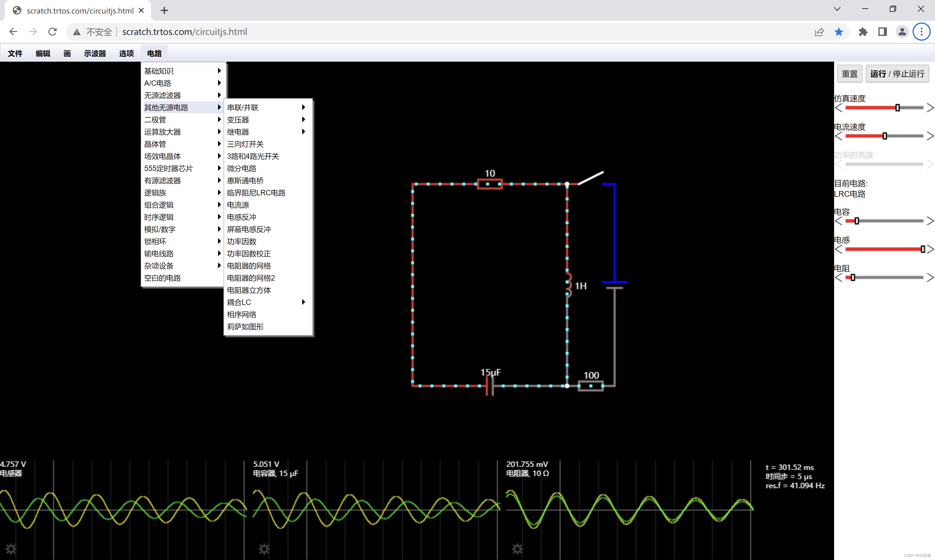
Task: Toggle the open switch in circuit
Action: point(591,178)
